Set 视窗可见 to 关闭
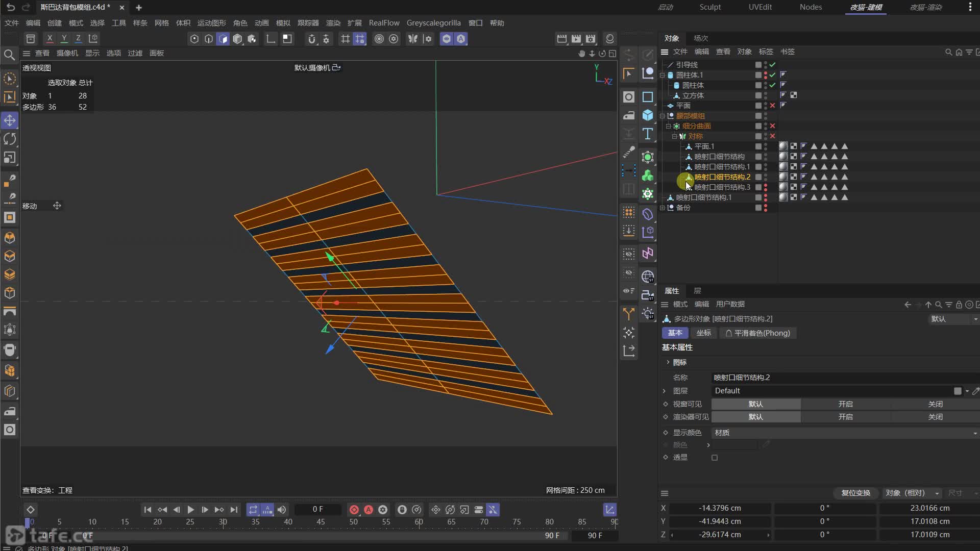 tap(935, 404)
